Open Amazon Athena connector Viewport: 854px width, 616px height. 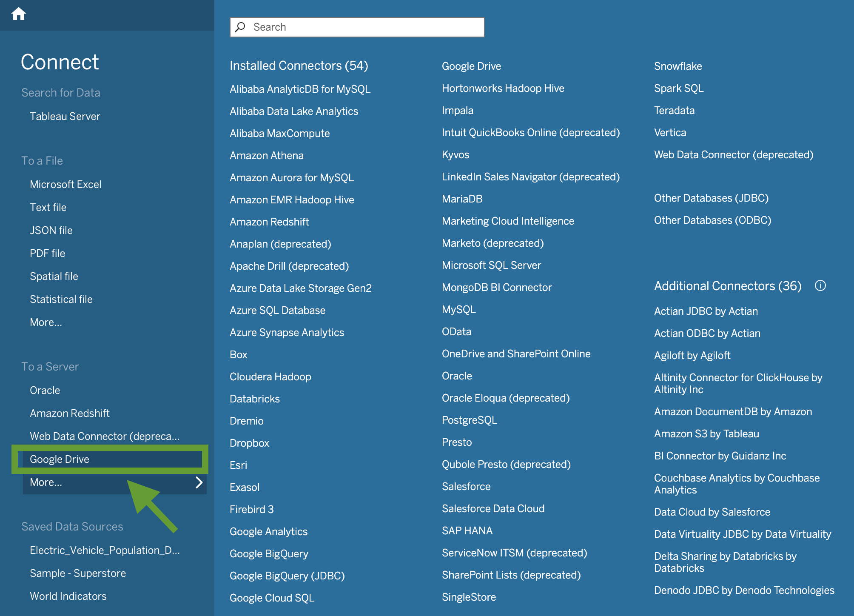click(267, 156)
